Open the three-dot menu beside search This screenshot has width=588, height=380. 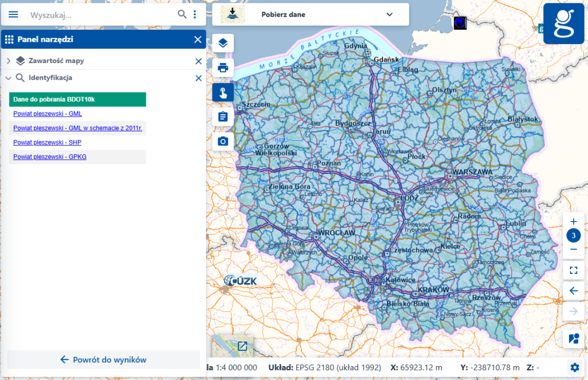coord(195,14)
